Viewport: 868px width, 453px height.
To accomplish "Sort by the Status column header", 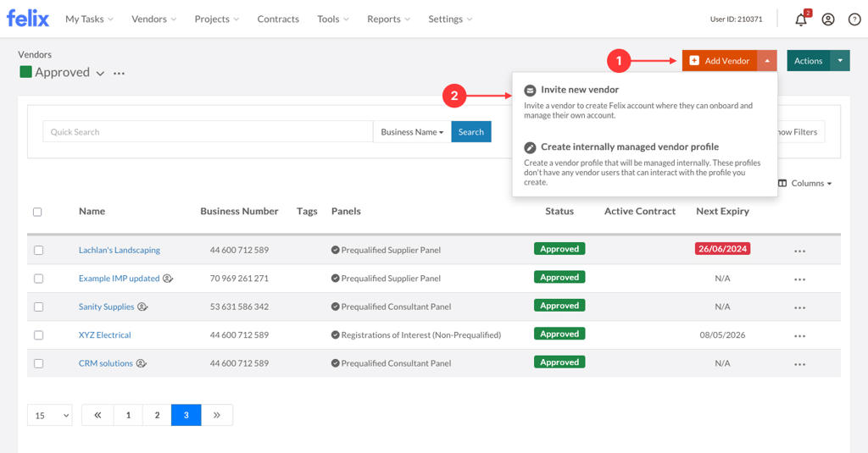I will click(x=559, y=212).
